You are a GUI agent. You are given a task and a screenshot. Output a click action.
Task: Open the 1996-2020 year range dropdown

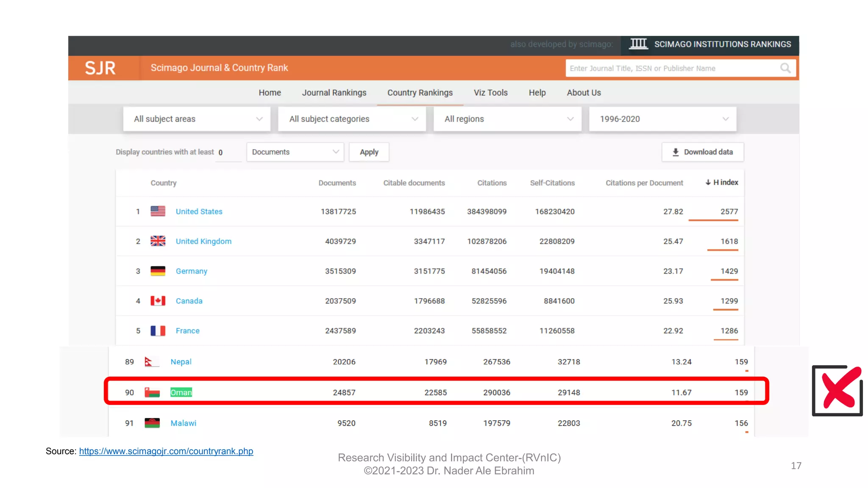662,119
